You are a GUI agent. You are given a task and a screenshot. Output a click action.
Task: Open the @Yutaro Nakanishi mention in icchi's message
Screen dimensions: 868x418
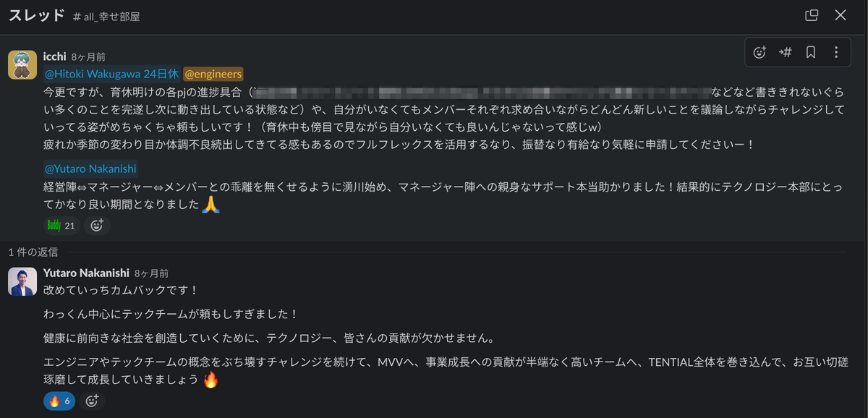click(90, 169)
